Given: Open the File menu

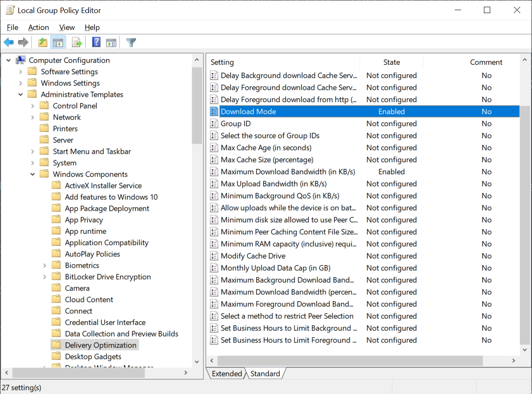Looking at the screenshot, I should pyautogui.click(x=13, y=27).
